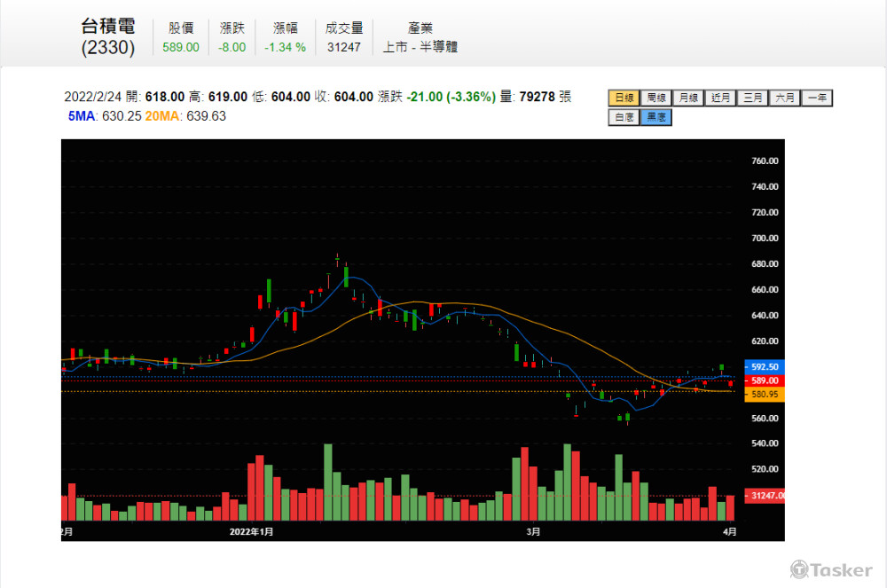Click the 漲幅 -1.34 % value
The height and width of the screenshot is (588, 887).
click(x=285, y=48)
